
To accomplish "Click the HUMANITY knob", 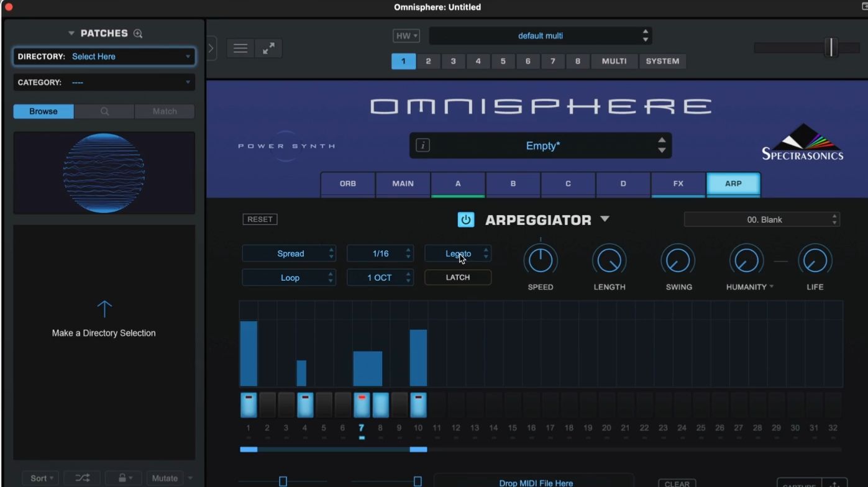I will coord(746,260).
